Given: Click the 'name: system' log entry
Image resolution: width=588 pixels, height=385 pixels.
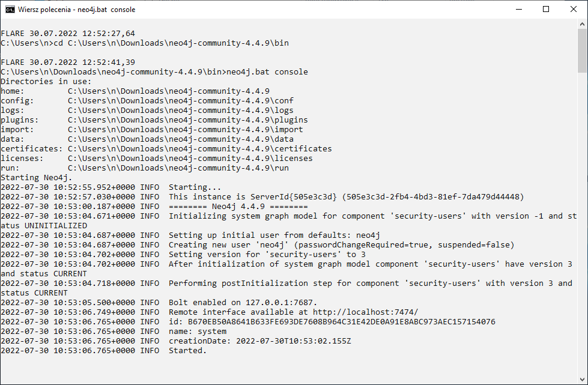Looking at the screenshot, I should [198, 331].
